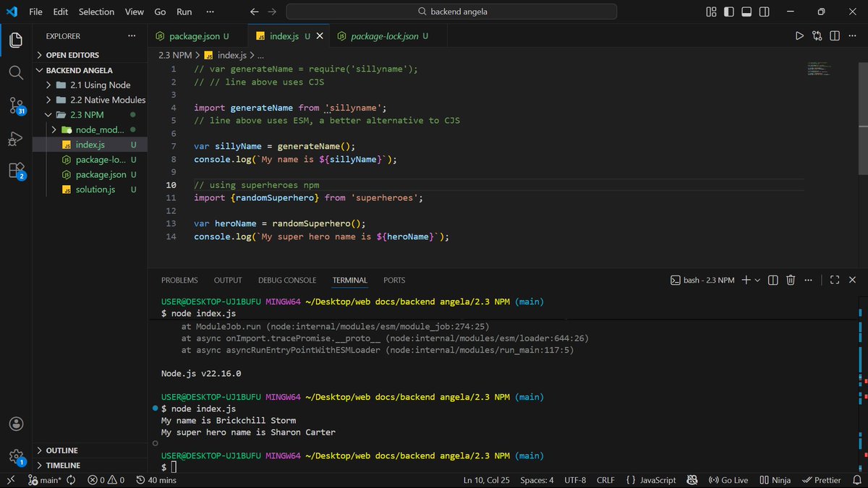Open solution.js in the explorer
The height and width of the screenshot is (488, 868).
click(89, 189)
